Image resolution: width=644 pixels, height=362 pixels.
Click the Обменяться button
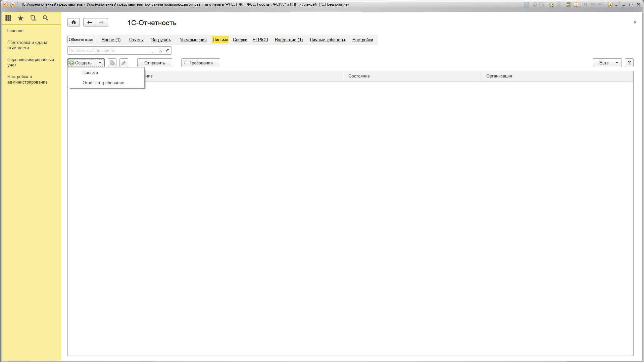click(81, 40)
